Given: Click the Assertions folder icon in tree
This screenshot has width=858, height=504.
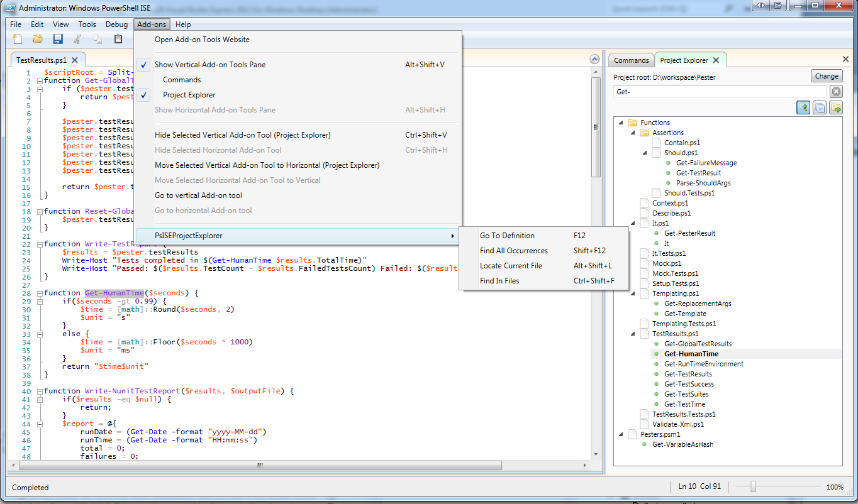Looking at the screenshot, I should (x=645, y=133).
